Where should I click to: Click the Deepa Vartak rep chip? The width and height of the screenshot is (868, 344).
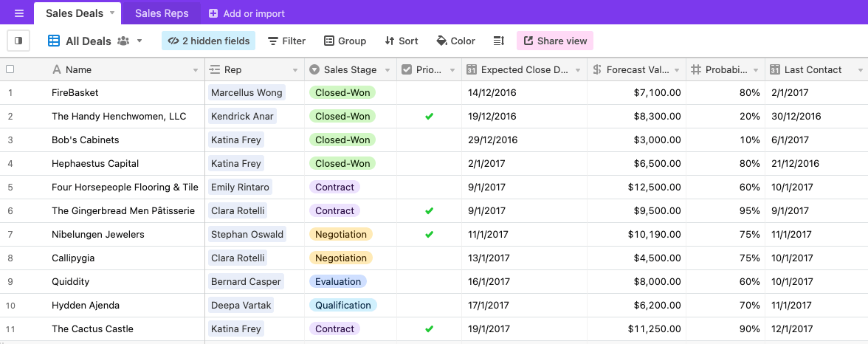(x=241, y=305)
